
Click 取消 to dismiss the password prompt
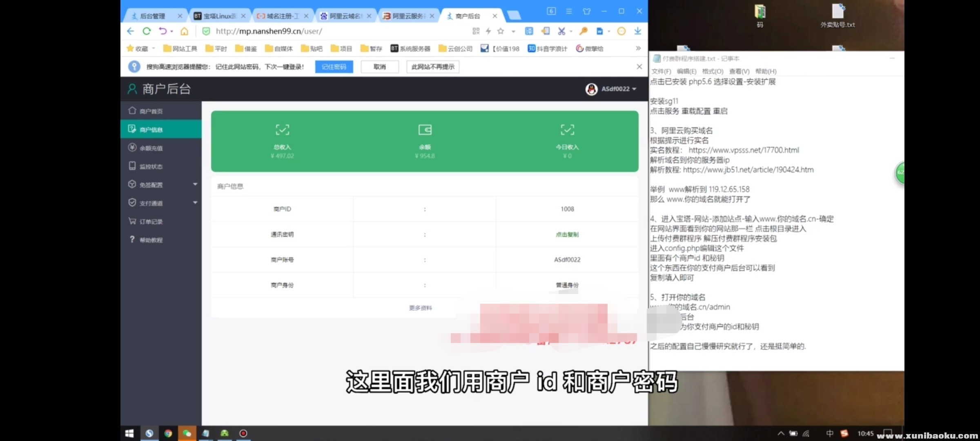coord(379,67)
